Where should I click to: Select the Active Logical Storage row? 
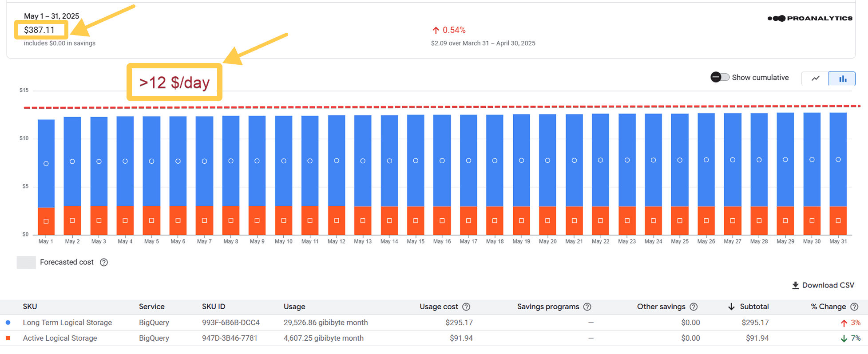[x=434, y=338]
